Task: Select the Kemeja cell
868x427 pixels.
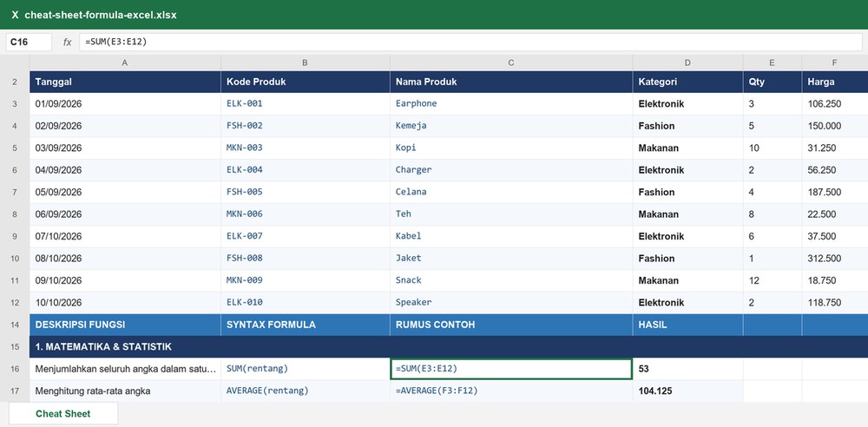Action: (511, 126)
